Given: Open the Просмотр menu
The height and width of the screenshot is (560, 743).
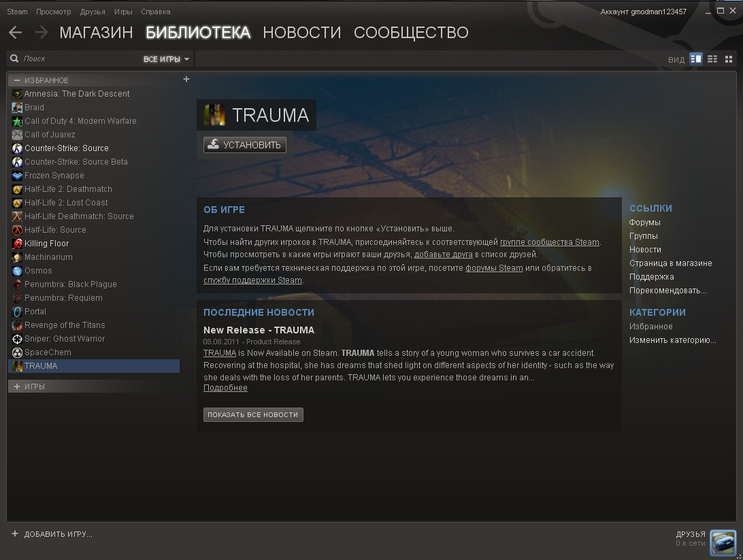Looking at the screenshot, I should pos(54,12).
